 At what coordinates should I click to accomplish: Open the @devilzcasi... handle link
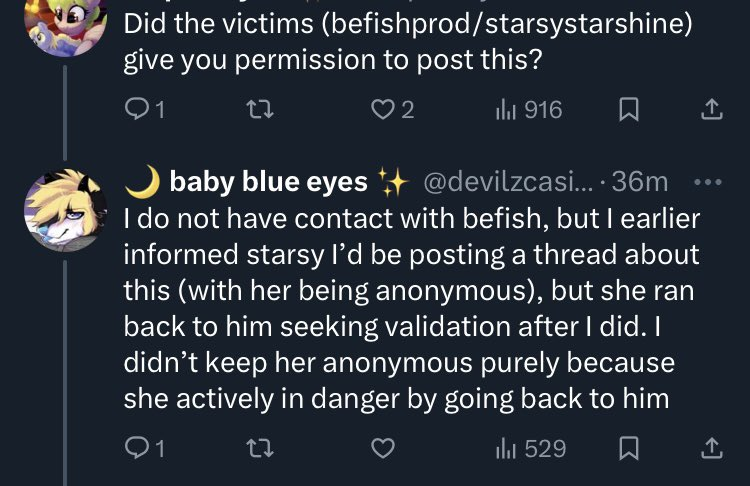click(509, 182)
